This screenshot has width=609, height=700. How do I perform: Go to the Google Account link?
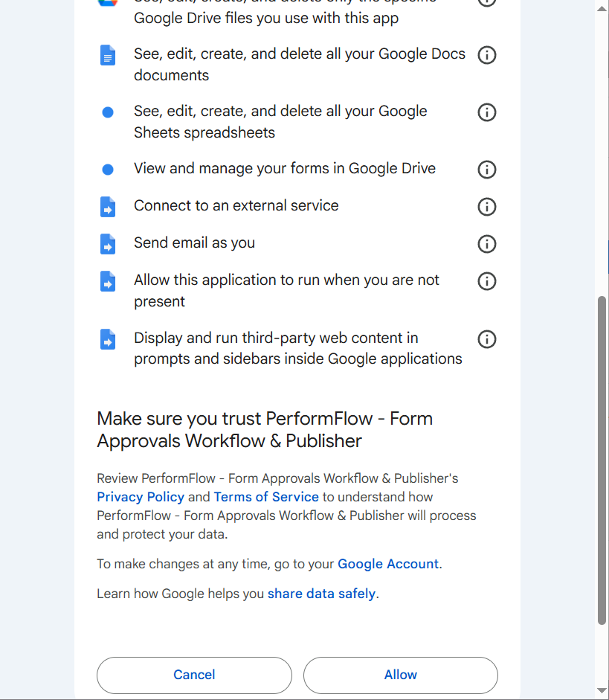click(388, 564)
